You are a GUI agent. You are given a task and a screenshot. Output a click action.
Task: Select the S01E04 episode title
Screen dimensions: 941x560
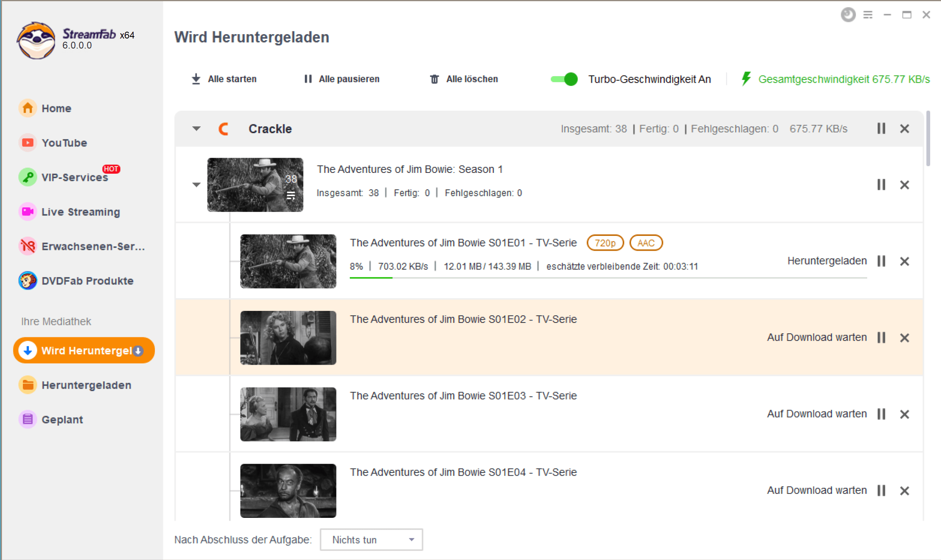pyautogui.click(x=463, y=472)
